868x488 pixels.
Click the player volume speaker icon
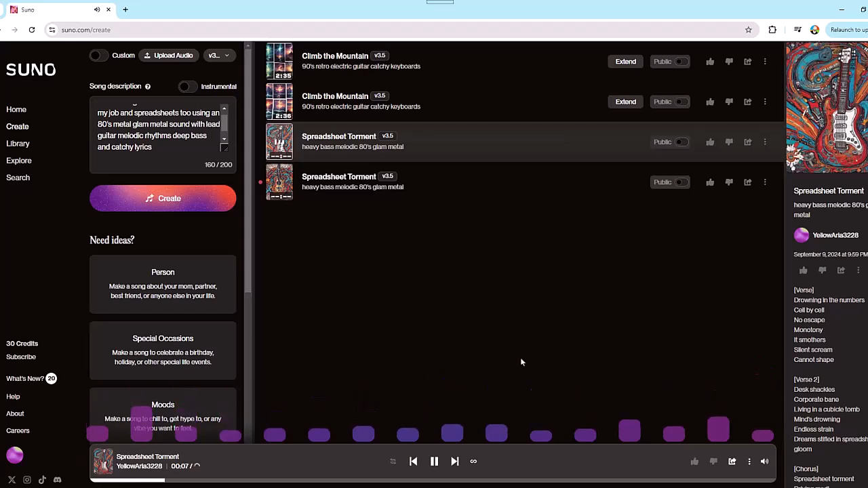point(765,462)
